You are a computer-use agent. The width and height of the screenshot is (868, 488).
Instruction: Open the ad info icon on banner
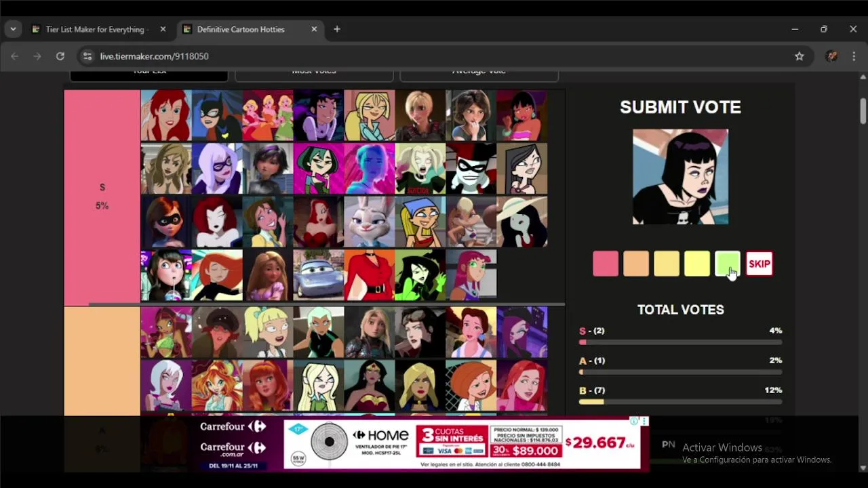coord(634,421)
